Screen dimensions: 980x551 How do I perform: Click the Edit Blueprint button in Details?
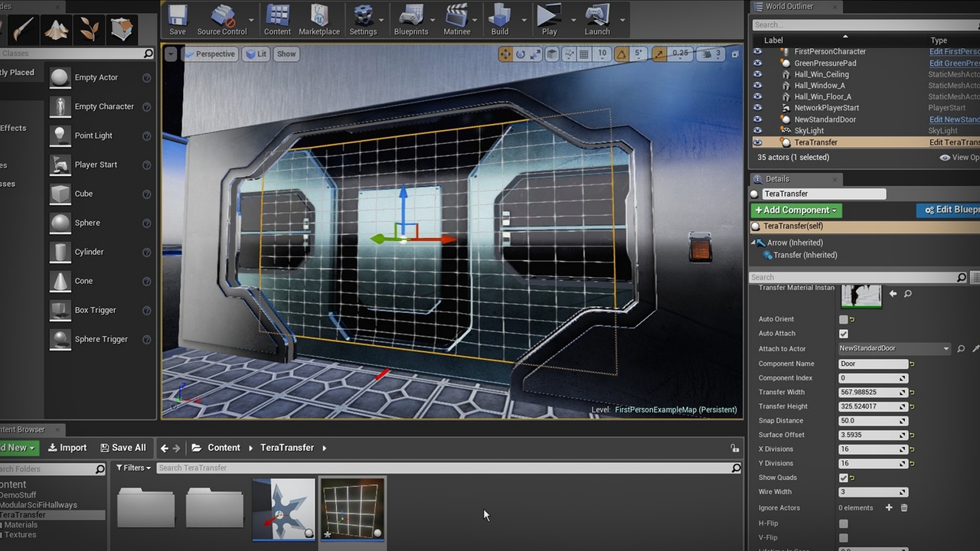click(948, 210)
